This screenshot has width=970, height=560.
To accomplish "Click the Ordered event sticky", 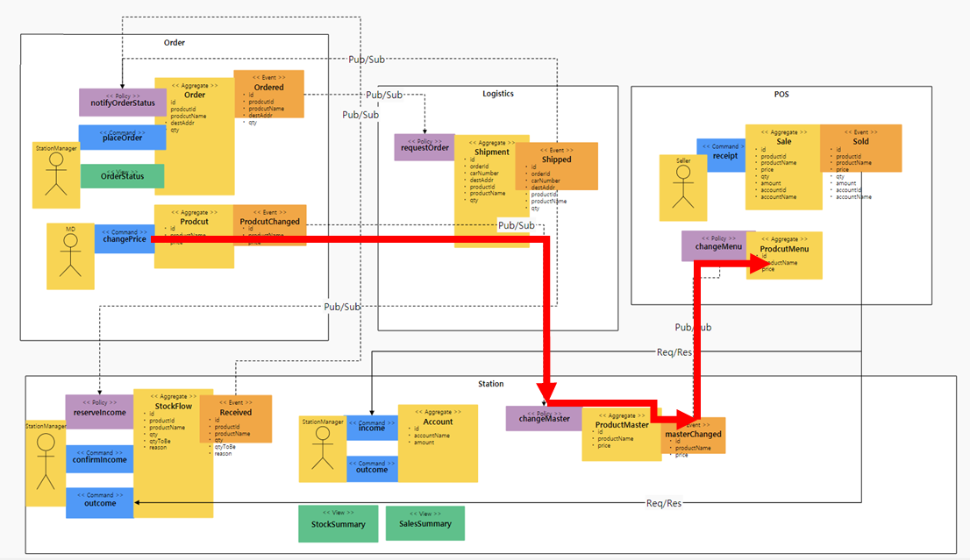I will (x=268, y=94).
